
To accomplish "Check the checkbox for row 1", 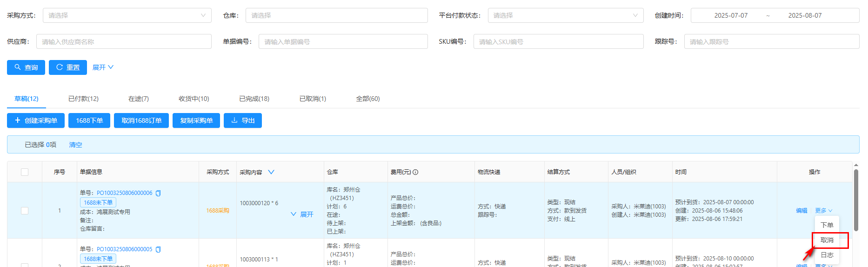I will tap(25, 211).
